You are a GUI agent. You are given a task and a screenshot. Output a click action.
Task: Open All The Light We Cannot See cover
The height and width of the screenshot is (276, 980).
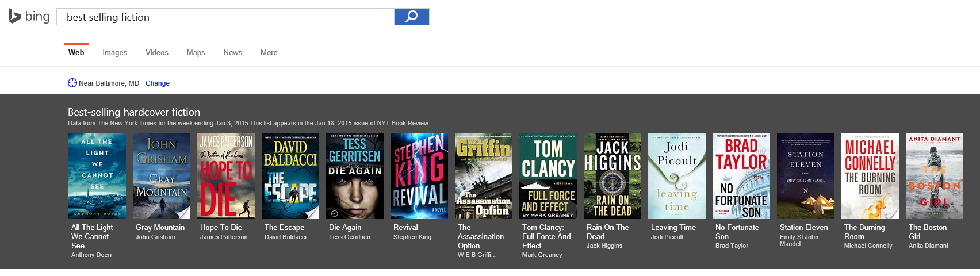point(97,176)
